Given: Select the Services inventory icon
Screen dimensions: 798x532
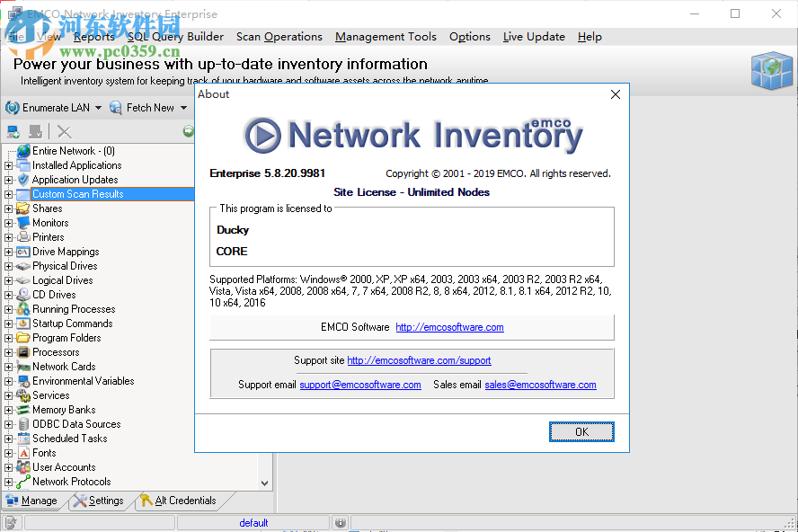Looking at the screenshot, I should 23,395.
